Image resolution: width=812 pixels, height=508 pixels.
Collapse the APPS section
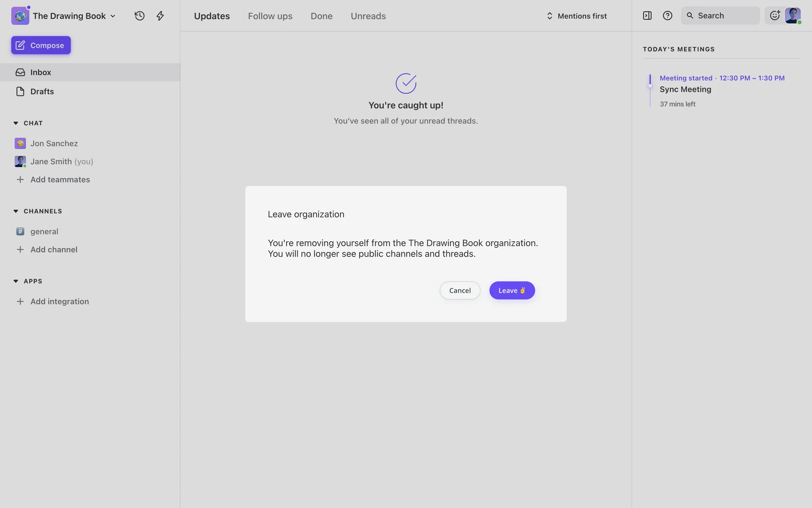tap(16, 281)
